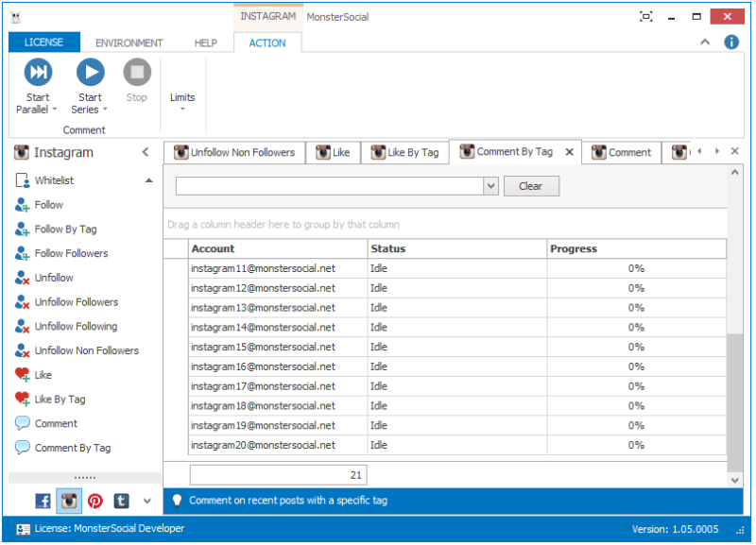Open the ACTION ribbon tab
Image resolution: width=756 pixels, height=545 pixels.
tap(267, 43)
